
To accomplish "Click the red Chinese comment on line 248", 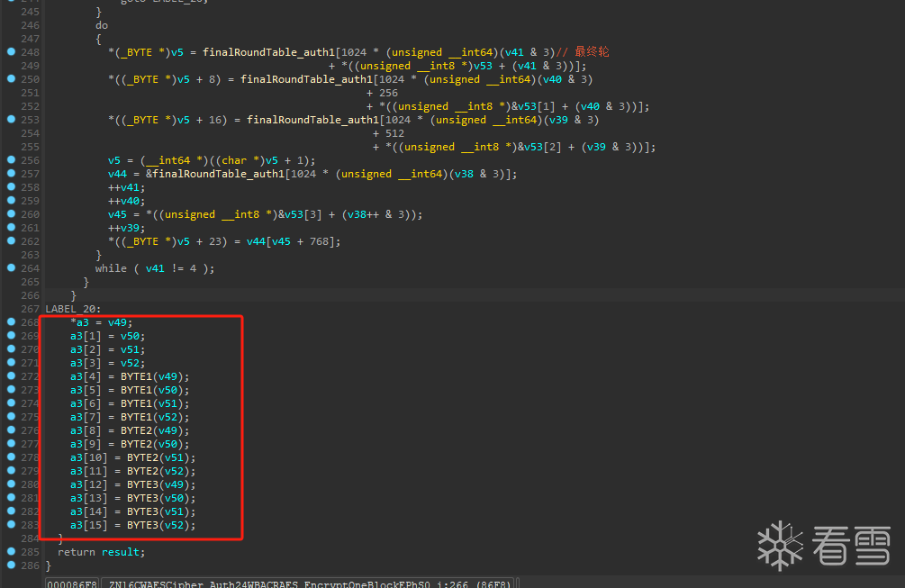I will click(x=592, y=52).
